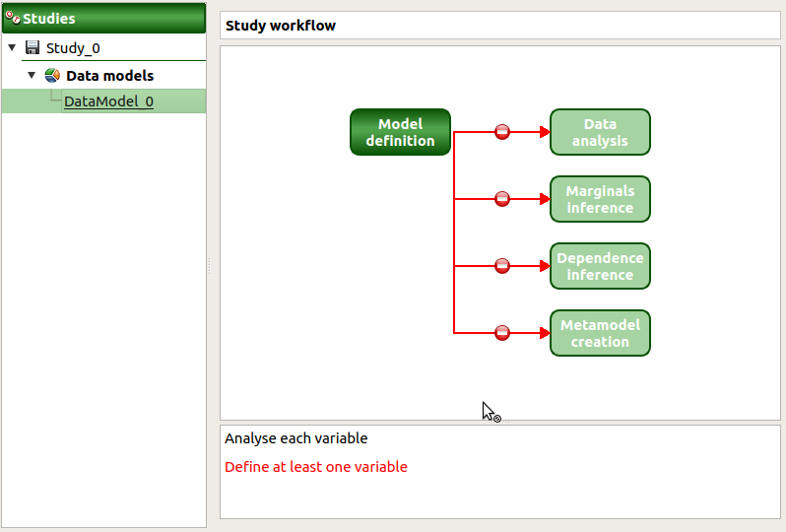Click the red stop icon before Marginals inference
The image size is (786, 532).
click(502, 199)
